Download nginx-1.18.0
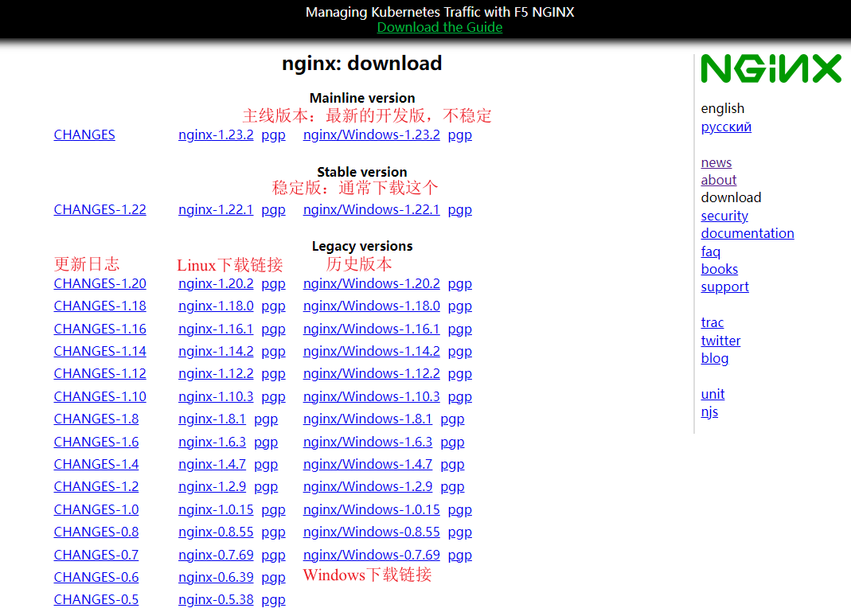 [216, 306]
